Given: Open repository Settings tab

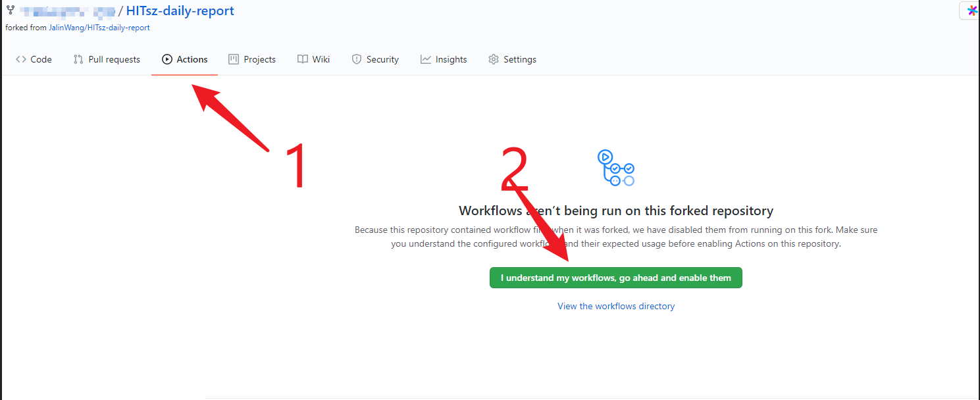Looking at the screenshot, I should click(x=512, y=59).
